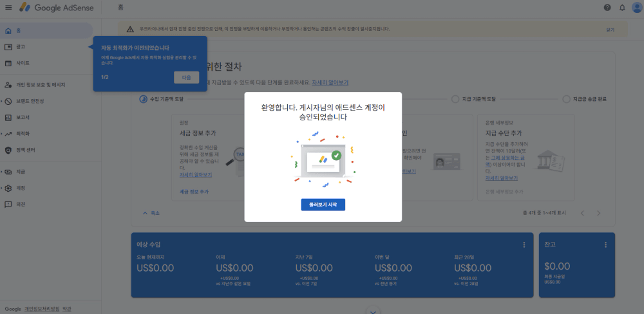644x314 pixels.
Task: Select the 지급금 송금 완료 step circle
Action: pos(566,99)
